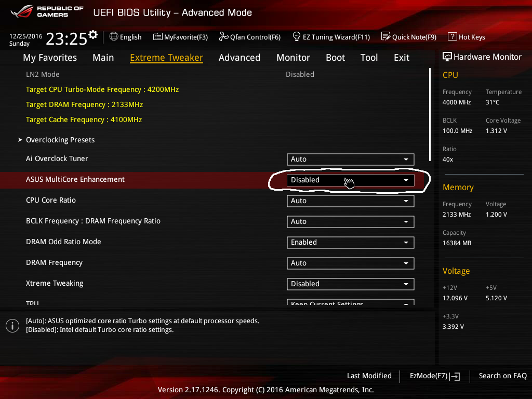This screenshot has width=532, height=399.
Task: Go to the Exit tab
Action: pos(402,58)
